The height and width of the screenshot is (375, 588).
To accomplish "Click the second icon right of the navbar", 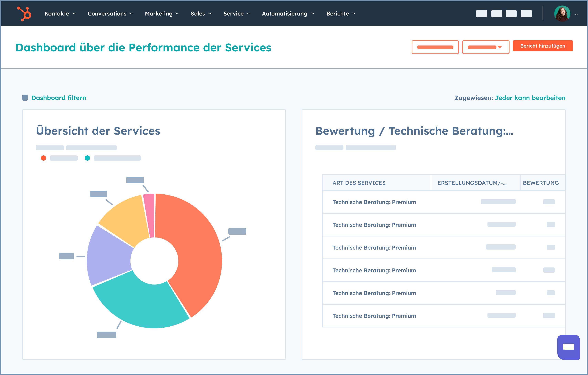I will (496, 14).
